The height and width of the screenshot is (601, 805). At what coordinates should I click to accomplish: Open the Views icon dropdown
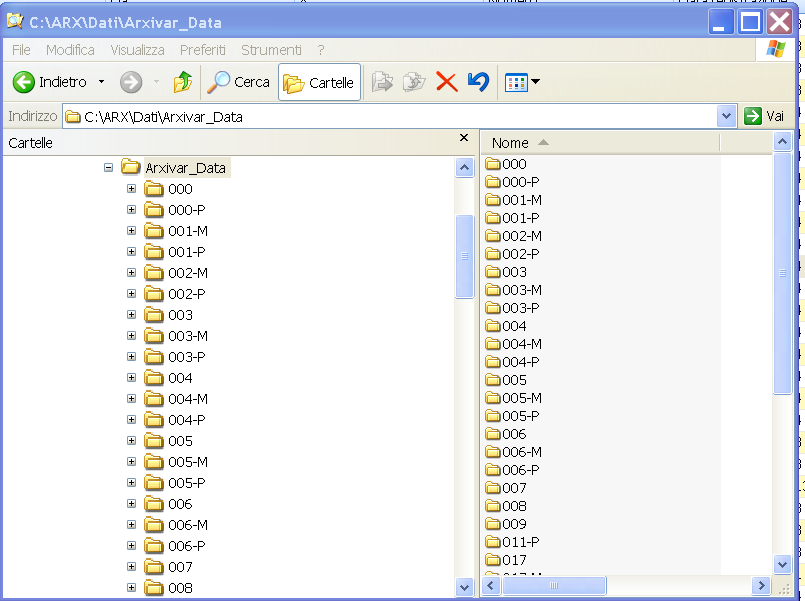click(x=522, y=82)
